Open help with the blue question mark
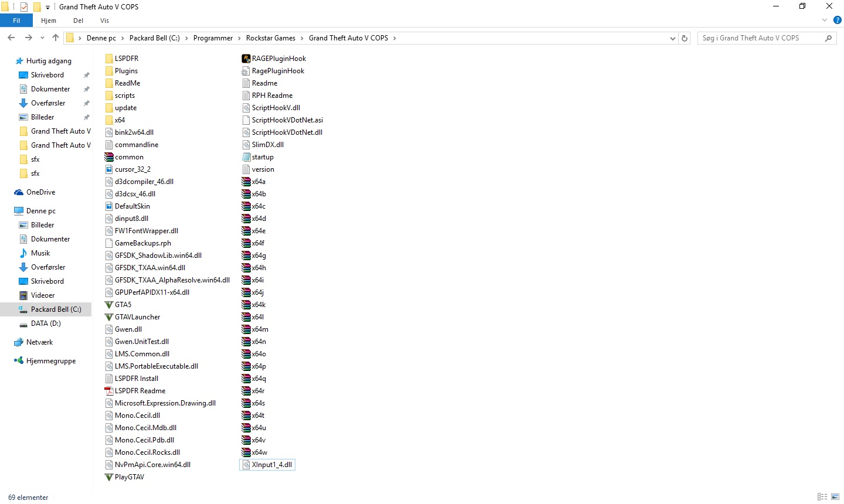This screenshot has width=844, height=504. pos(838,21)
